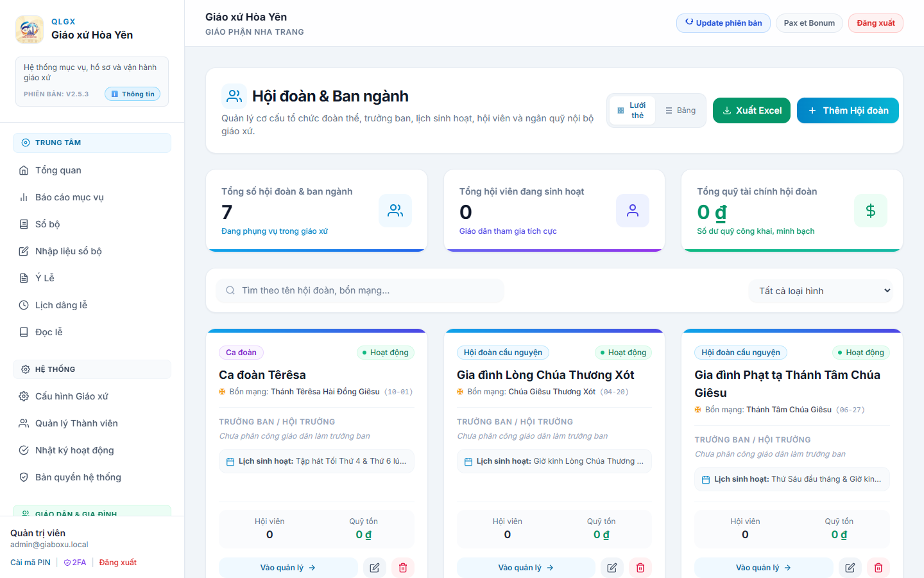Screen dimensions: 924x578
Task: Switch to Lưới thẻ grid view
Action: (x=632, y=110)
